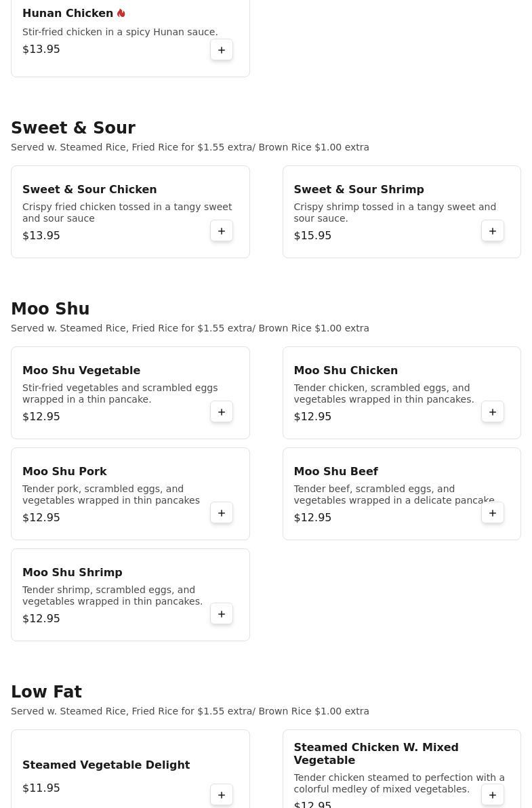This screenshot has height=808, width=532.
Task: Click the Moo Shu section heading
Action: click(50, 309)
